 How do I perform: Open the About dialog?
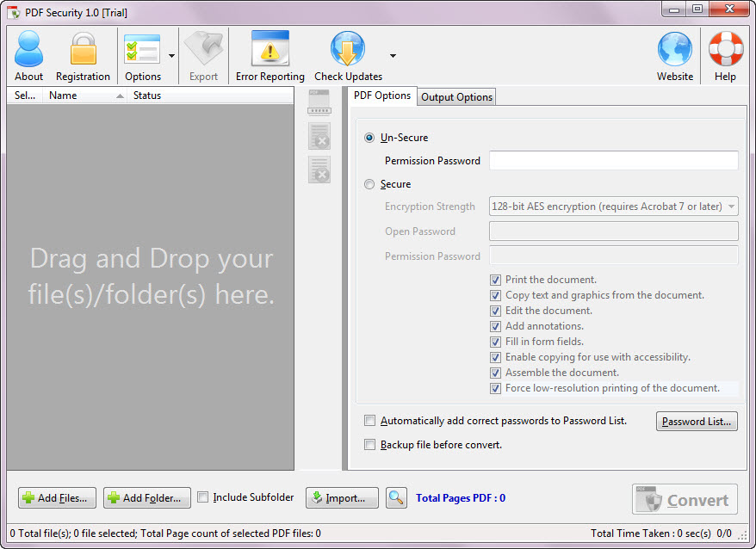(x=28, y=55)
